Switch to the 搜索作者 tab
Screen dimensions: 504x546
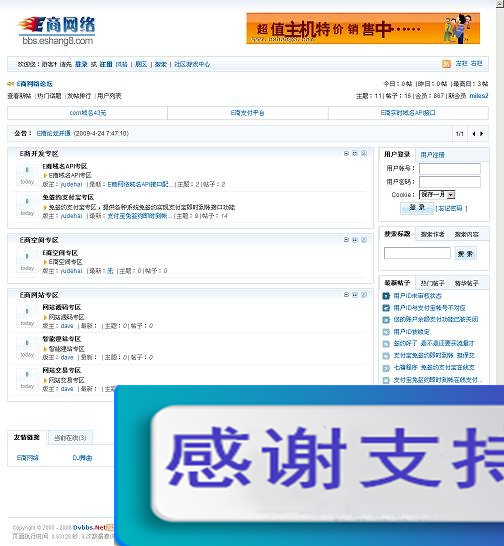(x=432, y=234)
